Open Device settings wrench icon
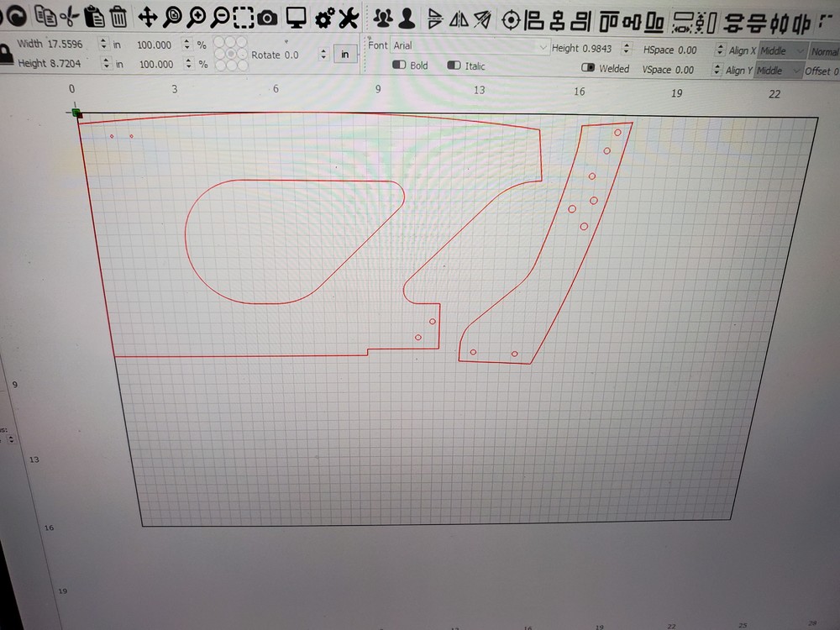This screenshot has width=840, height=630. click(349, 18)
